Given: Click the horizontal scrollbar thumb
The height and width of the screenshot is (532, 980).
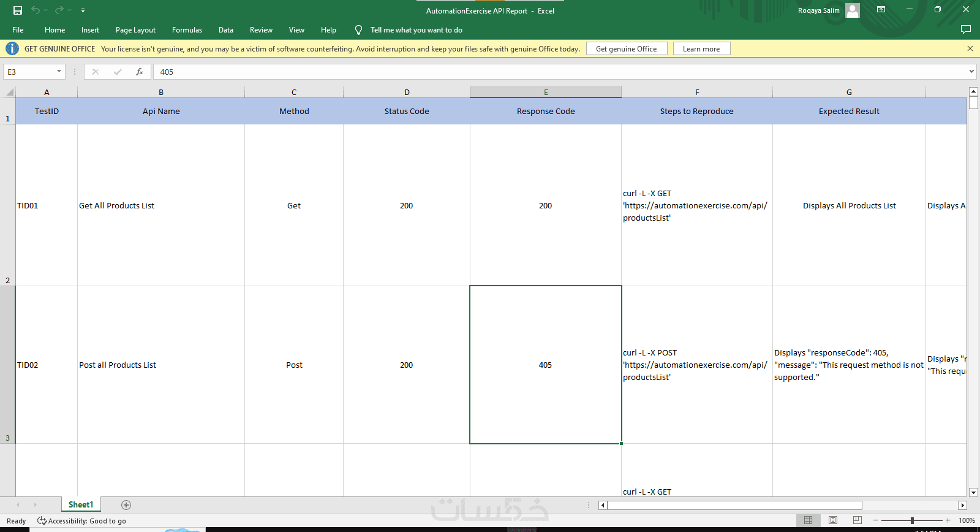Looking at the screenshot, I should (x=734, y=505).
